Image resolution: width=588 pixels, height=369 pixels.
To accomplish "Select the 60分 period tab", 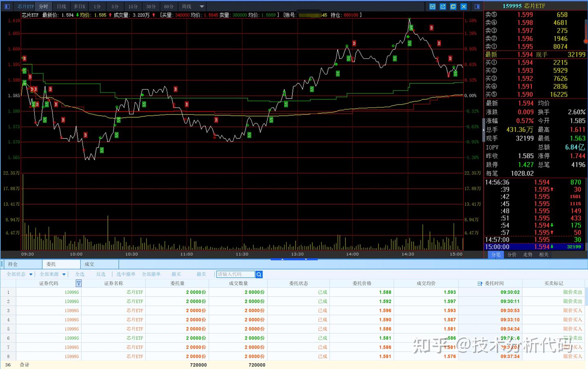I will click(169, 7).
